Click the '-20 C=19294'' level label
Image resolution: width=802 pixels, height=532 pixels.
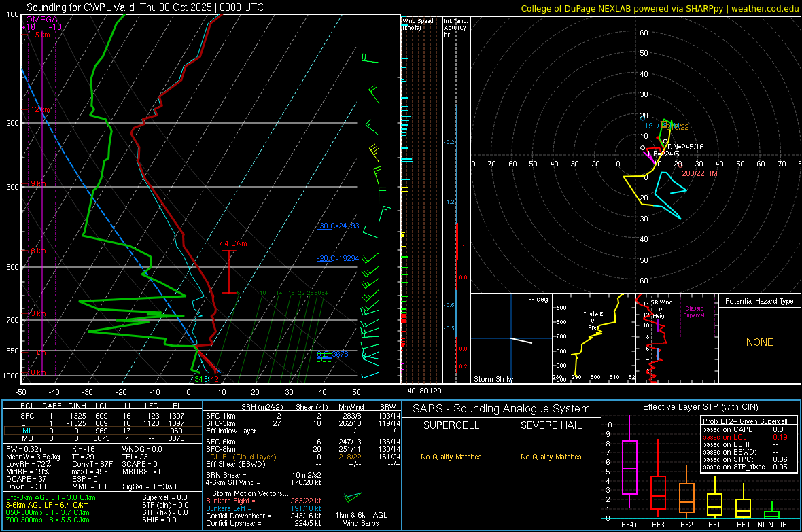[x=339, y=258]
